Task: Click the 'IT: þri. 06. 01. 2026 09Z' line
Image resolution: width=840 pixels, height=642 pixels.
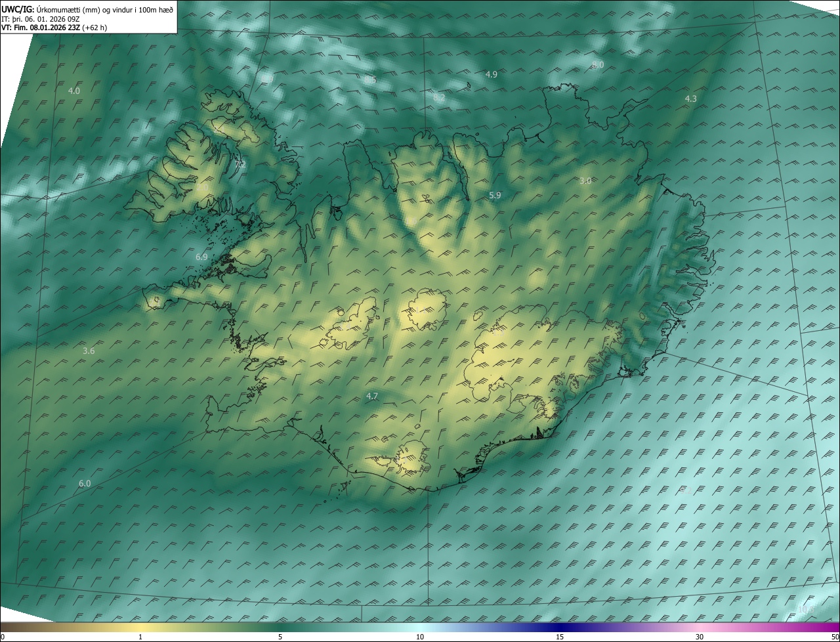Action: pyautogui.click(x=41, y=18)
